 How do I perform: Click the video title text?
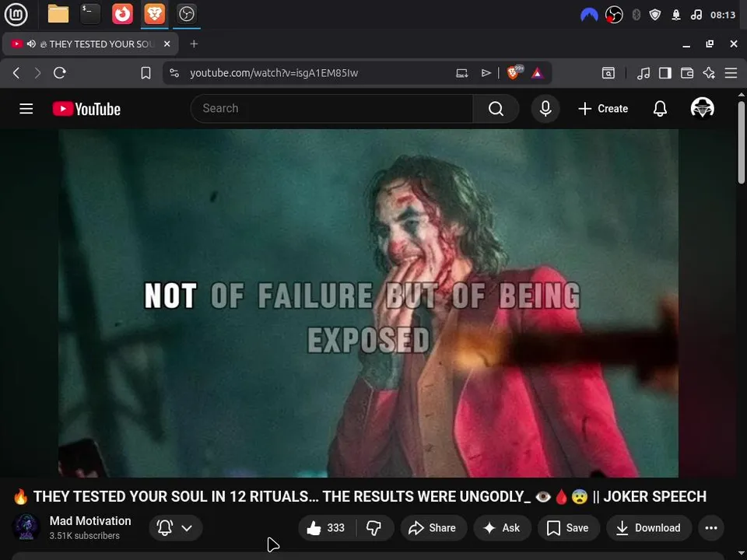[359, 496]
